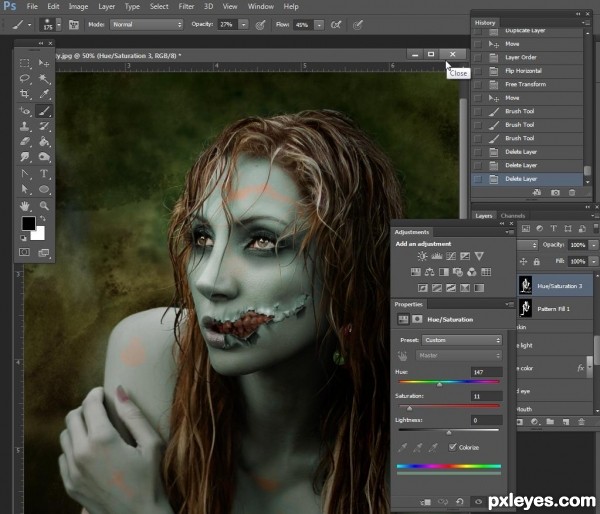Select the Move tool
Viewport: 600px width, 514px height.
[x=44, y=63]
